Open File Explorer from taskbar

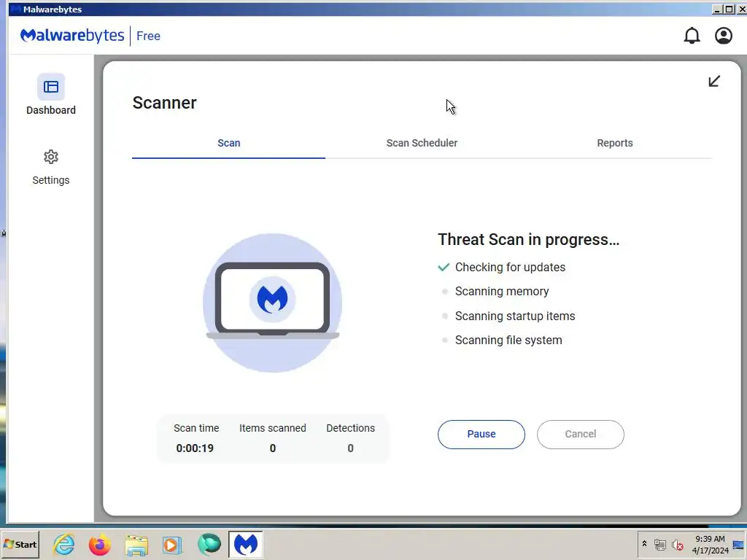[136, 545]
